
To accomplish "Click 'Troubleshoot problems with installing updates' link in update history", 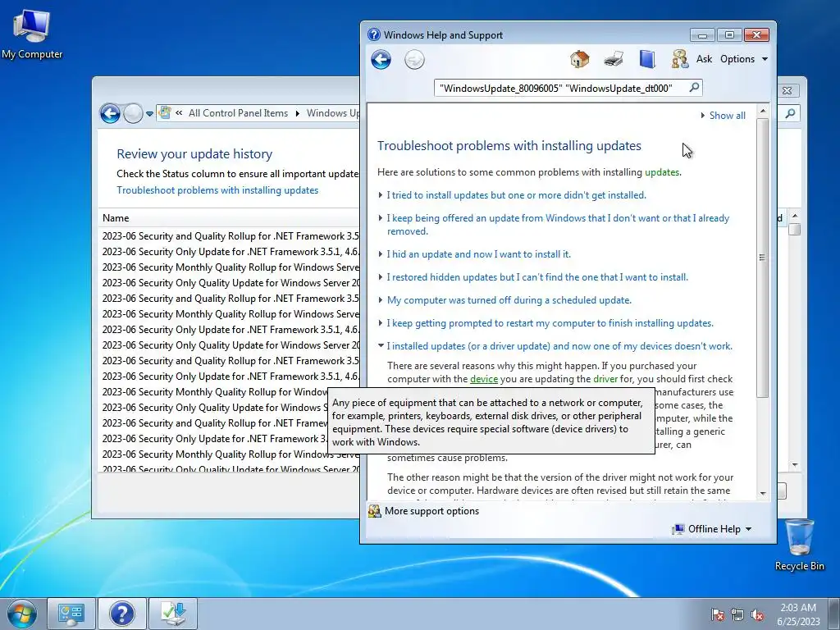I will [217, 190].
